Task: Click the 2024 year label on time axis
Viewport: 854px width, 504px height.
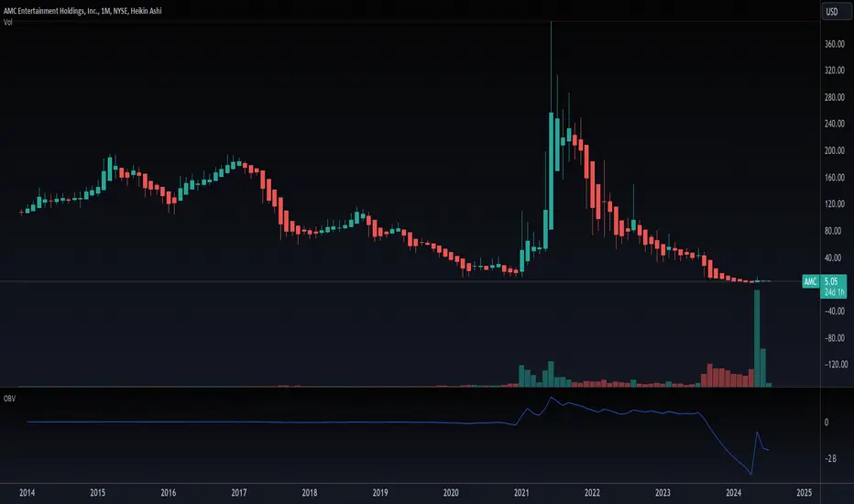Action: 733,493
